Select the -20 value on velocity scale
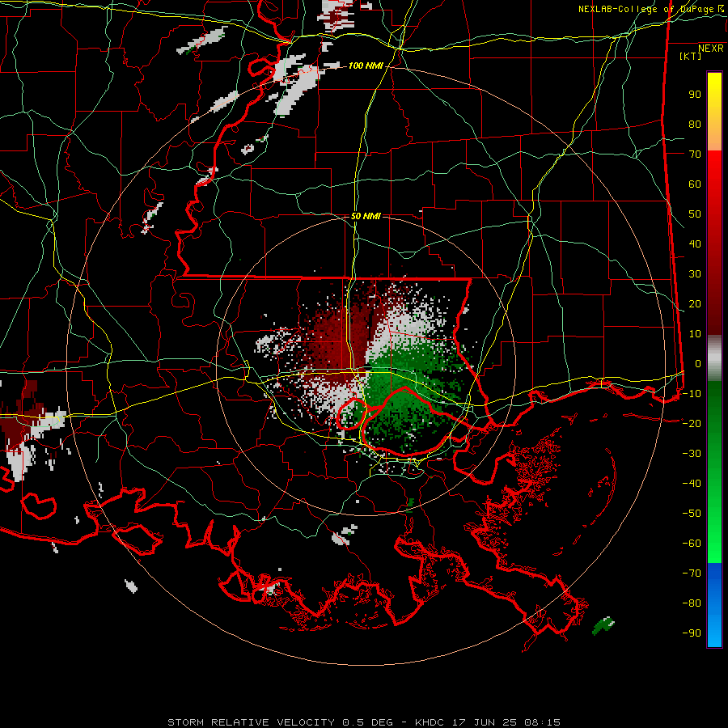The height and width of the screenshot is (728, 728). tap(692, 423)
